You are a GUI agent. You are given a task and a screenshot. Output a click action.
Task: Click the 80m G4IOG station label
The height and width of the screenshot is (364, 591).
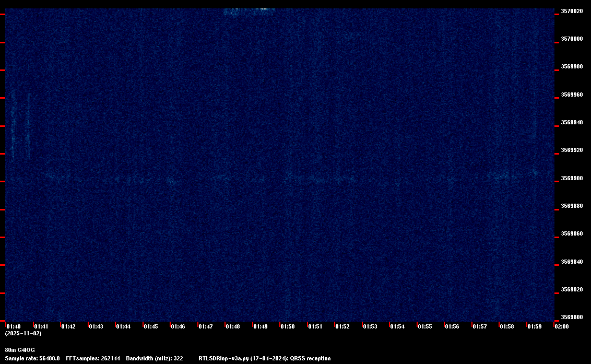click(x=20, y=350)
